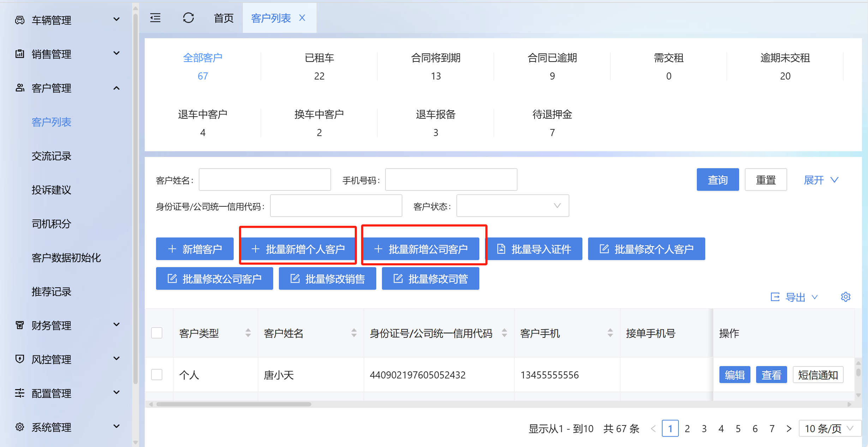Screen dimensions: 868x447
Task: Click 批量导入证件 button
Action: coord(534,249)
